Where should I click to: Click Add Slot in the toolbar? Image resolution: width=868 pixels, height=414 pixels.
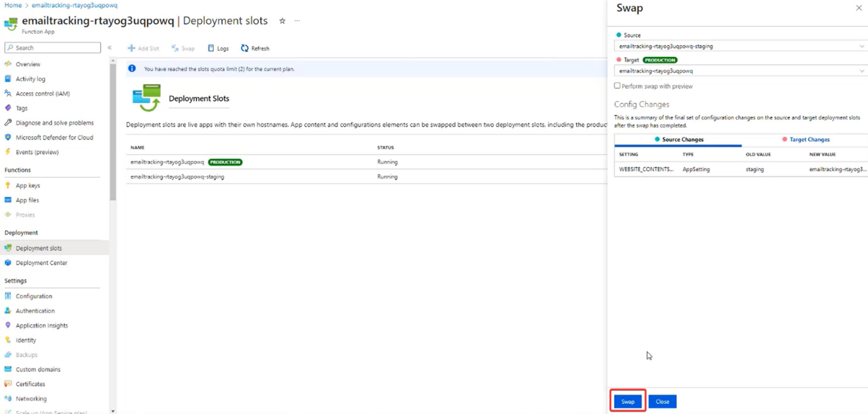pos(143,48)
